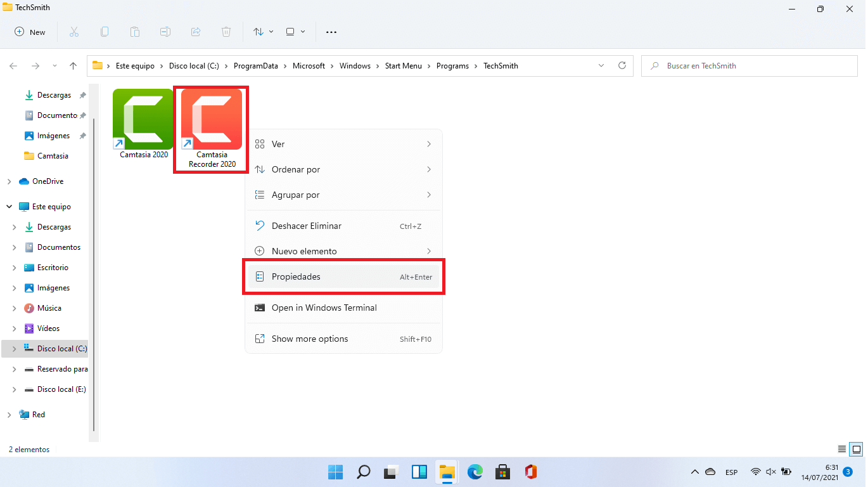Image resolution: width=868 pixels, height=487 pixels.
Task: Open taskbar Search magnifier
Action: (x=363, y=472)
